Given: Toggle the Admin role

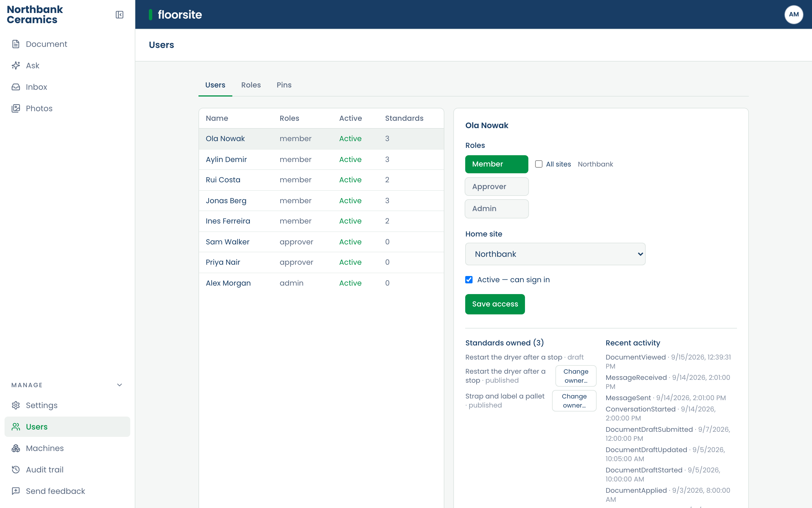Looking at the screenshot, I should (497, 209).
